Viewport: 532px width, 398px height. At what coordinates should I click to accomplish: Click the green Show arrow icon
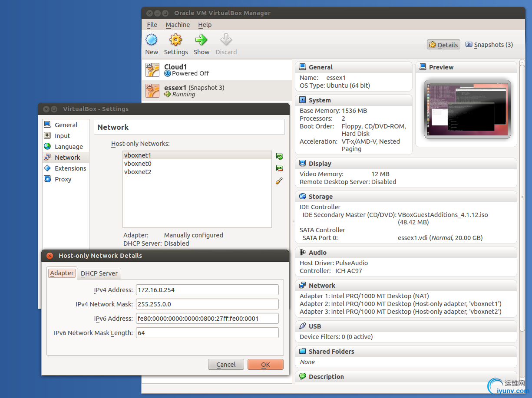pos(201,40)
